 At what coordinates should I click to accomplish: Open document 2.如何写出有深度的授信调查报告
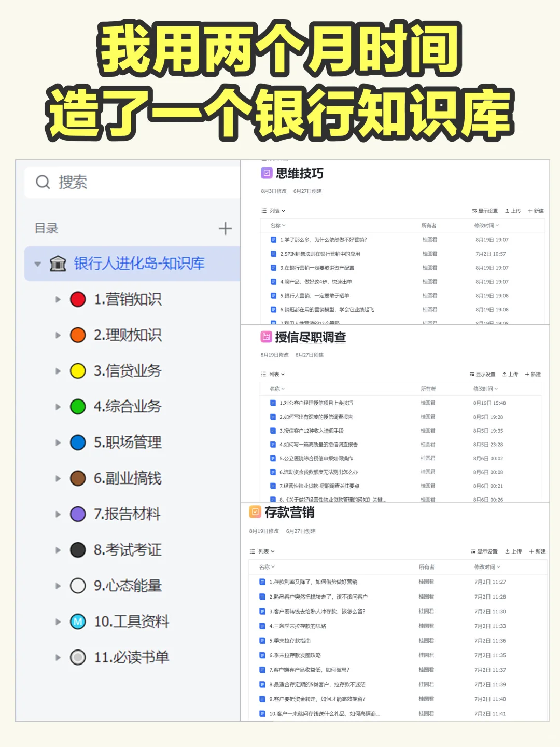point(316,417)
